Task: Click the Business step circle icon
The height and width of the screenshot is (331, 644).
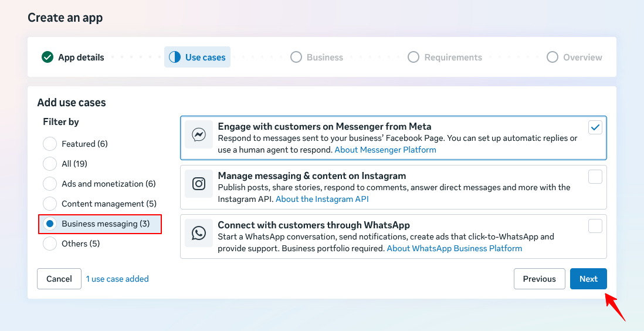Action: click(x=296, y=57)
